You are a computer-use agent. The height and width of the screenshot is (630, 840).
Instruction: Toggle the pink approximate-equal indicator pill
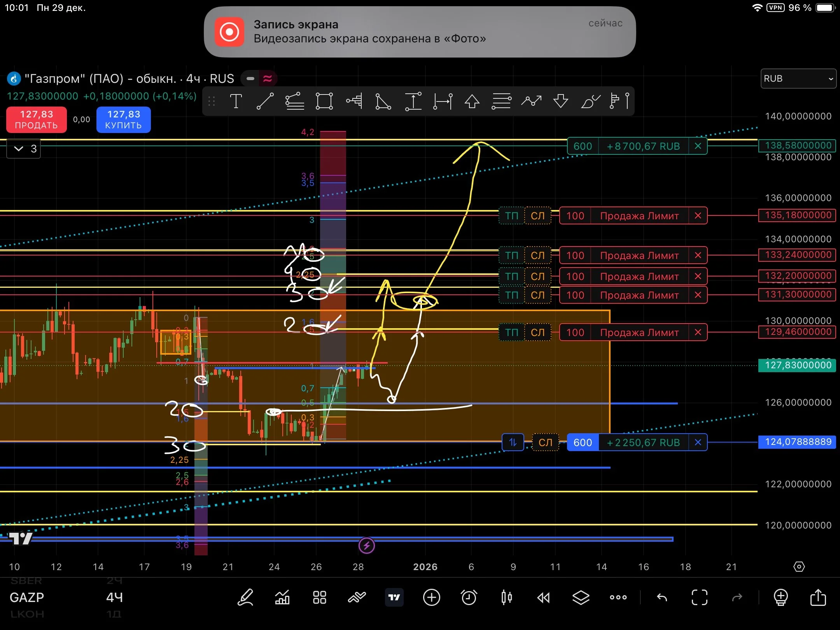click(268, 79)
